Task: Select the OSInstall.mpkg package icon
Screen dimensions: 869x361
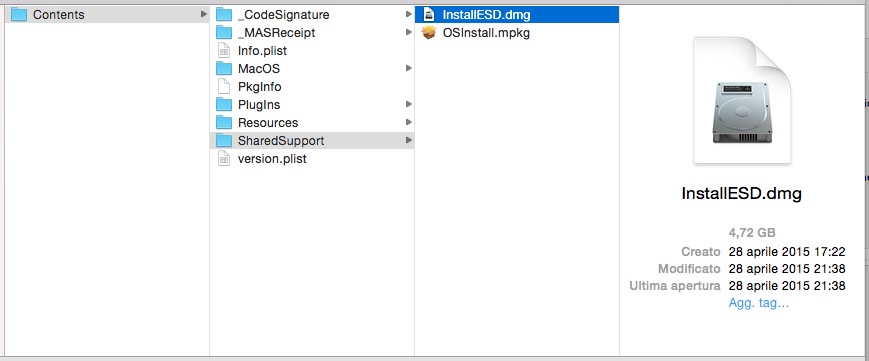Action: click(x=429, y=33)
